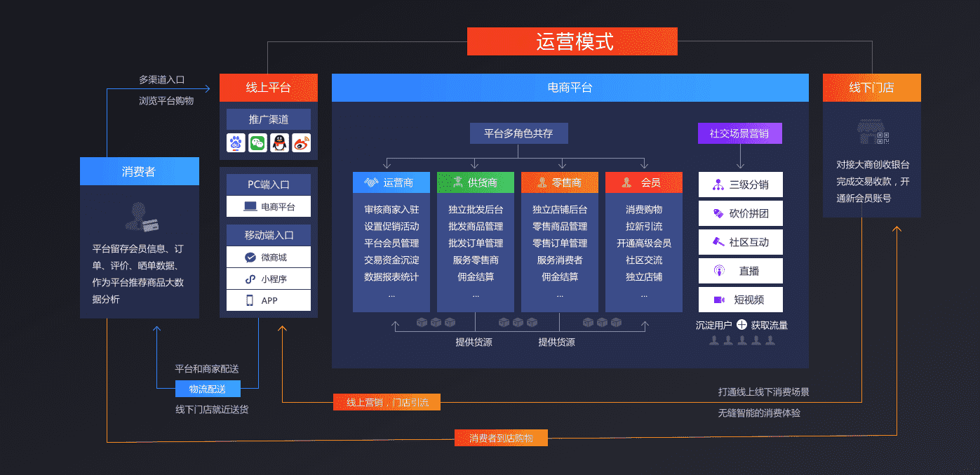Click the 微商城 chat bubble icon
The image size is (980, 475).
(250, 257)
